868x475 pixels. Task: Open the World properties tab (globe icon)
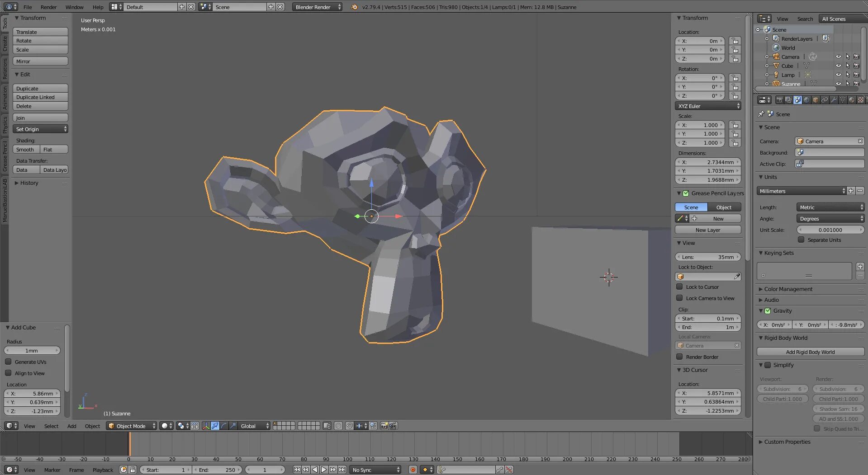coord(806,100)
